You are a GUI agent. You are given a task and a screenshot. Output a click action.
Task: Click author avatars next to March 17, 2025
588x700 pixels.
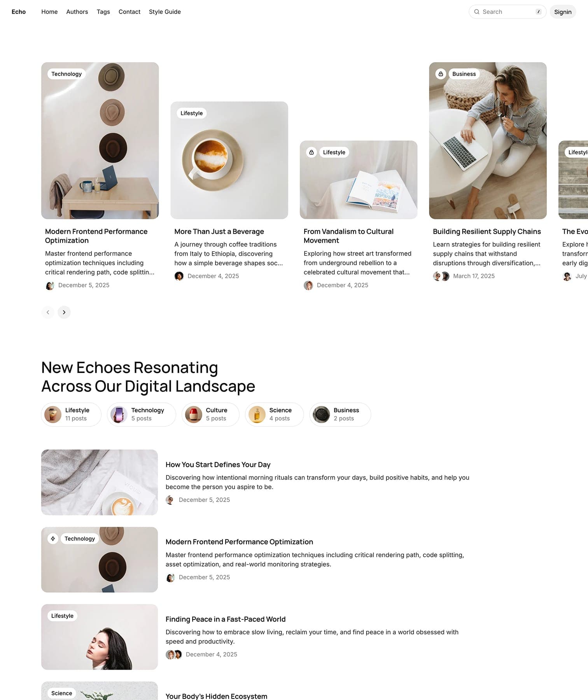pyautogui.click(x=441, y=276)
